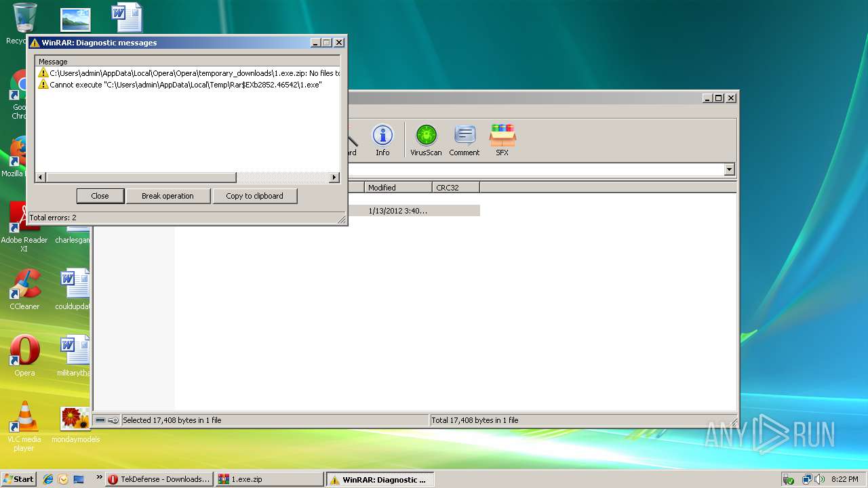Click the Break operation button
Image resolution: width=868 pixels, height=488 pixels.
167,196
